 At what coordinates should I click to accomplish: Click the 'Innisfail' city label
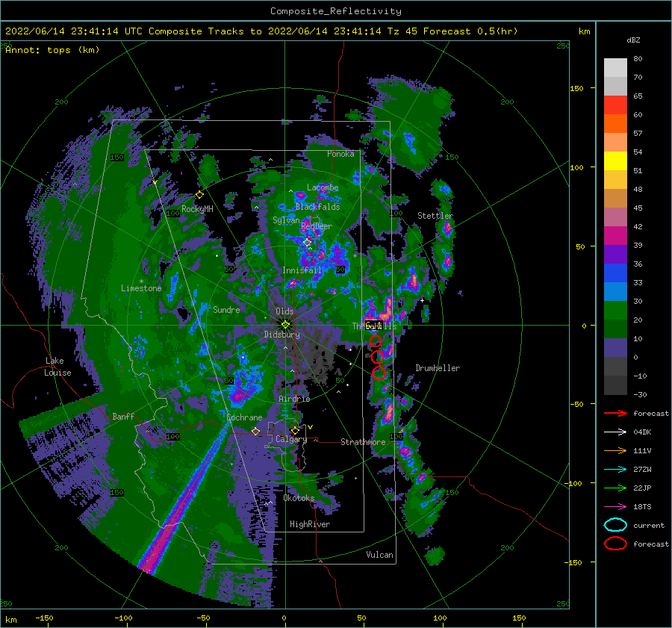coord(302,270)
